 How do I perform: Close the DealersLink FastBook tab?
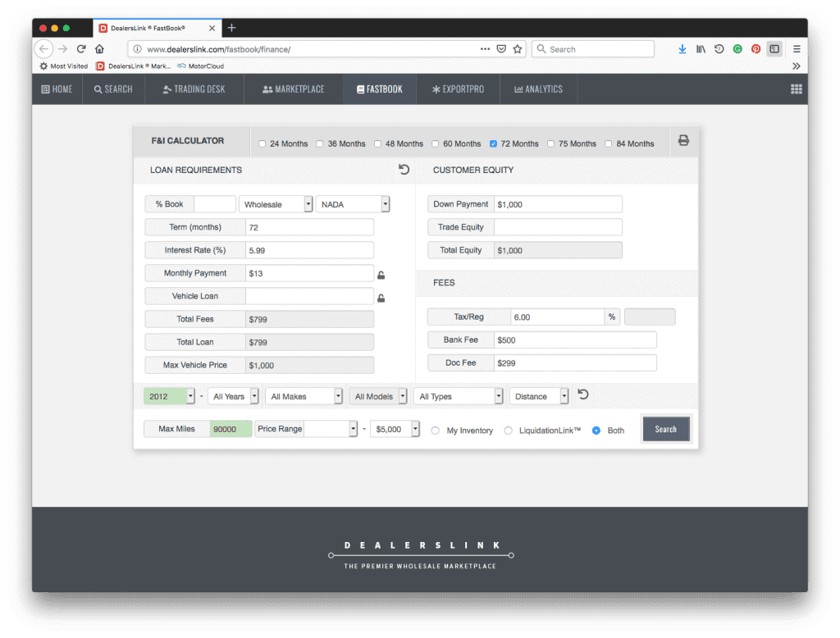pyautogui.click(x=212, y=28)
